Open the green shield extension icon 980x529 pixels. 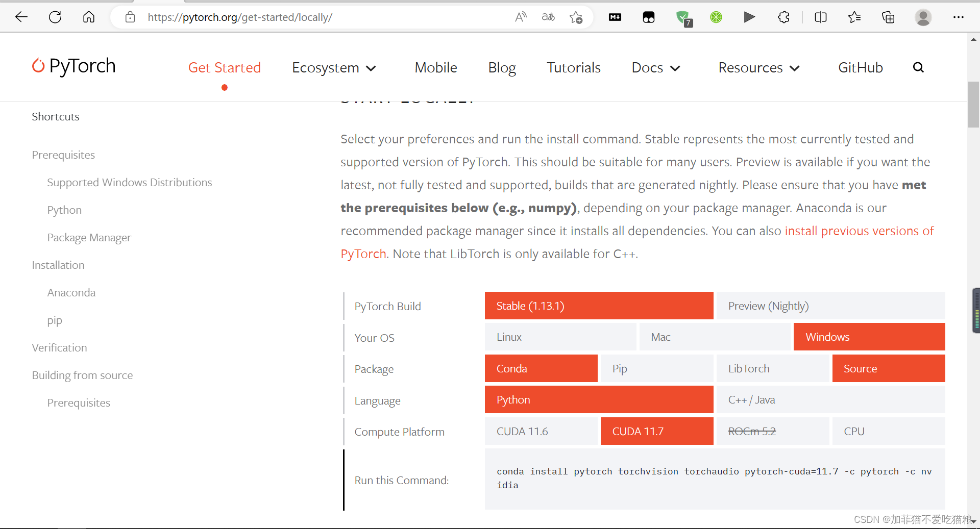coord(683,18)
